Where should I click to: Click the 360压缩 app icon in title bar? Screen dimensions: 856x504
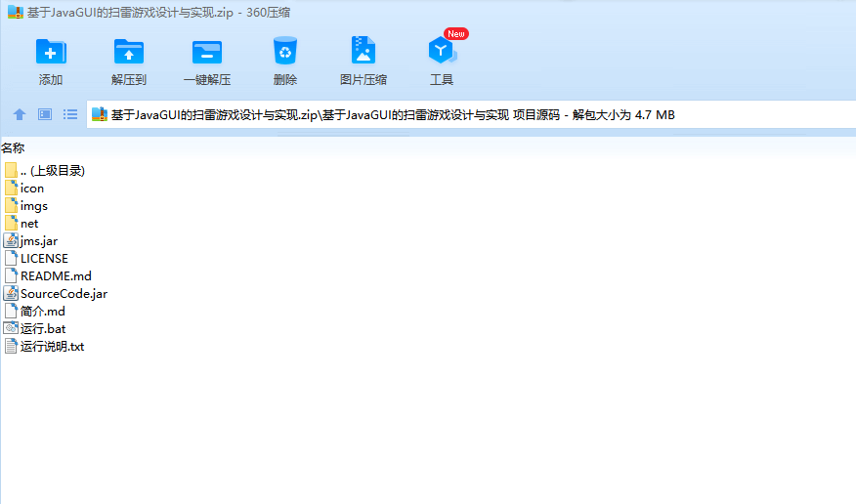[16, 12]
